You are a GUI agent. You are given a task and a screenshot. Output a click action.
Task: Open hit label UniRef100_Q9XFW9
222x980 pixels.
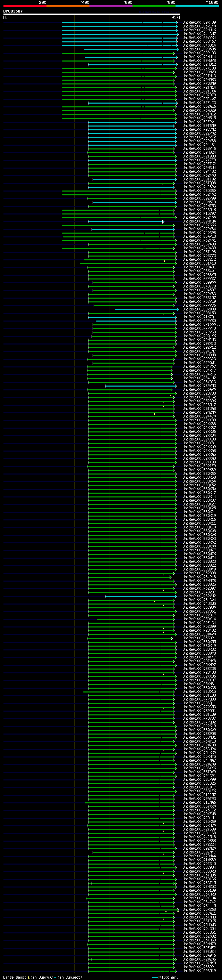199,23
